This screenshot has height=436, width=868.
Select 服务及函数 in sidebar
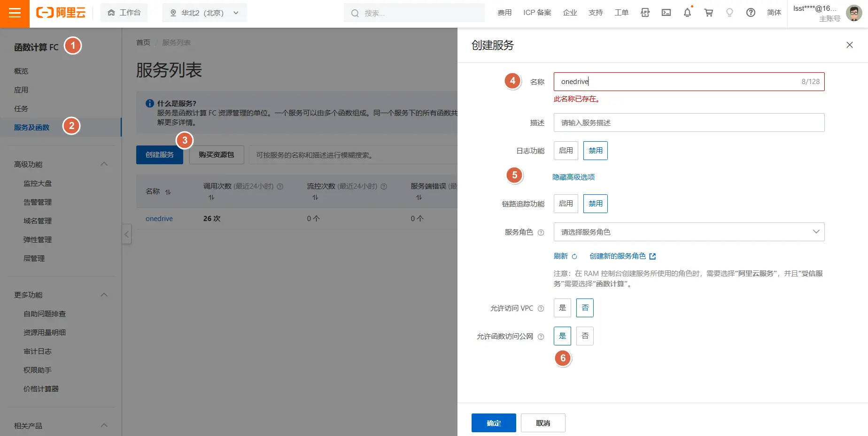31,127
